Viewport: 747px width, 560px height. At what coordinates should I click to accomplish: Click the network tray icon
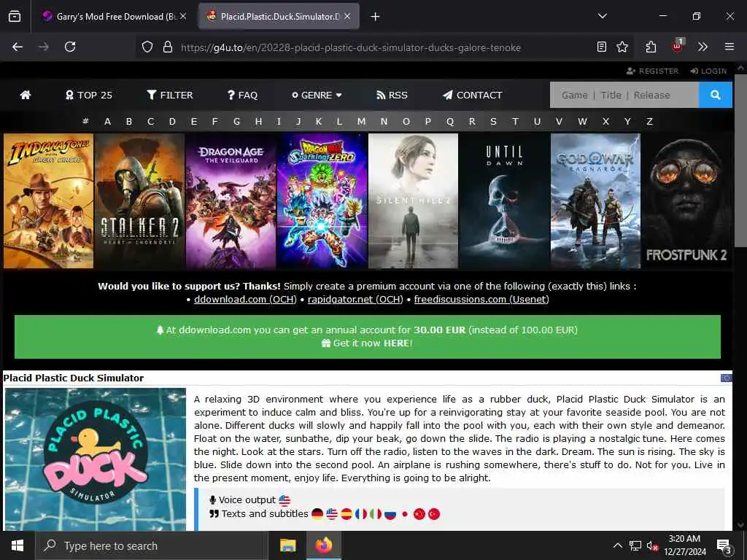pos(635,545)
